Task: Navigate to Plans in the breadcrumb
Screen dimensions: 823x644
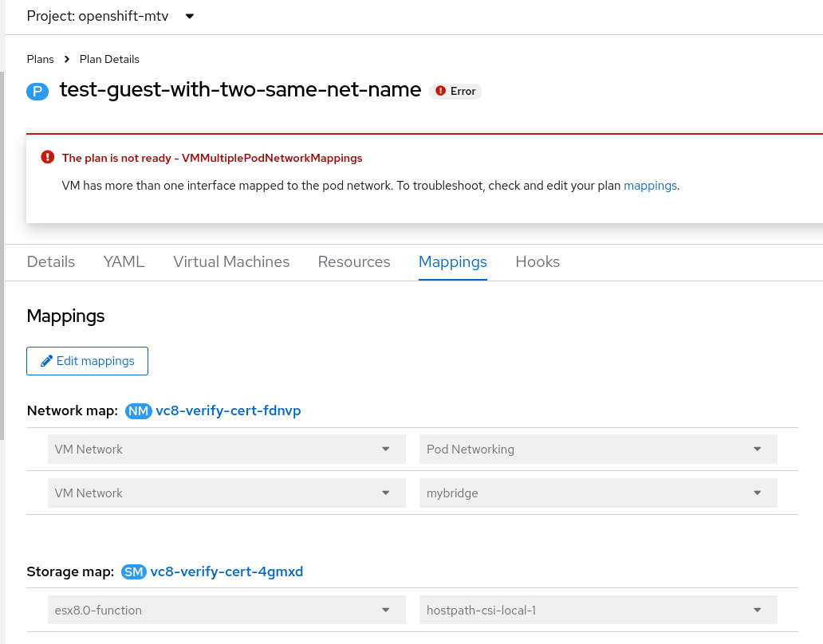Action: coord(41,59)
